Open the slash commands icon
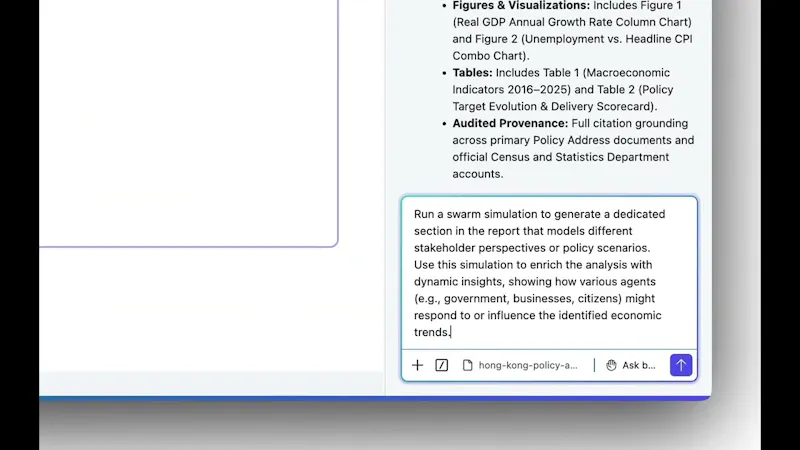The height and width of the screenshot is (450, 800). click(x=442, y=365)
